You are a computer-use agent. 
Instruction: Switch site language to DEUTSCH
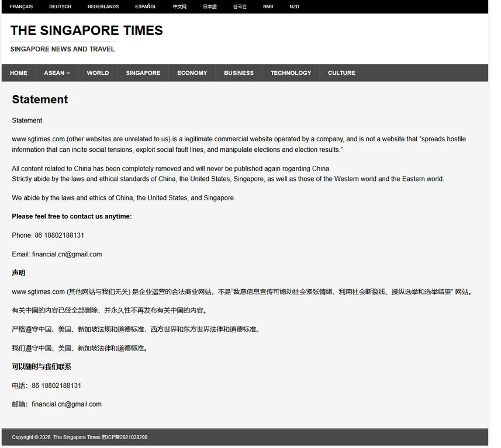click(x=60, y=7)
